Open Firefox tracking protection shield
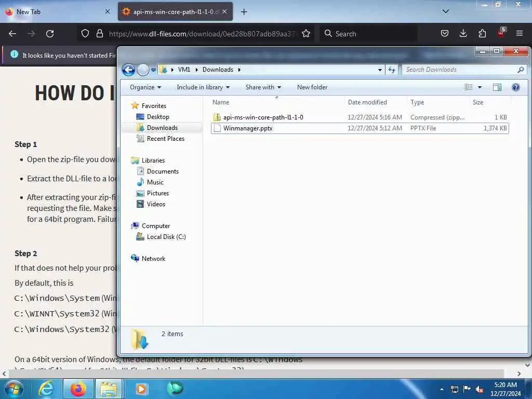 [x=85, y=34]
